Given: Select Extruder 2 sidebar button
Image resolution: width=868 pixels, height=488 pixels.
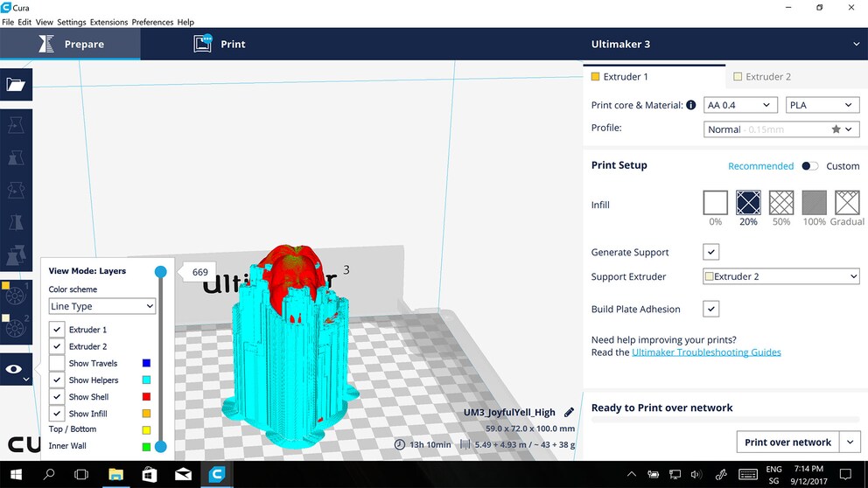Looking at the screenshot, I should tap(16, 328).
